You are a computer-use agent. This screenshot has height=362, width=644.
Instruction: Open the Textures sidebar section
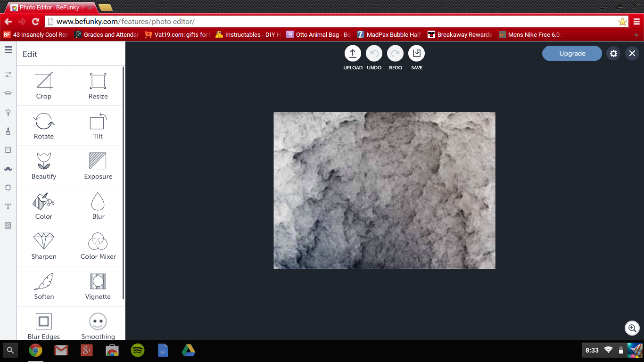click(x=8, y=225)
